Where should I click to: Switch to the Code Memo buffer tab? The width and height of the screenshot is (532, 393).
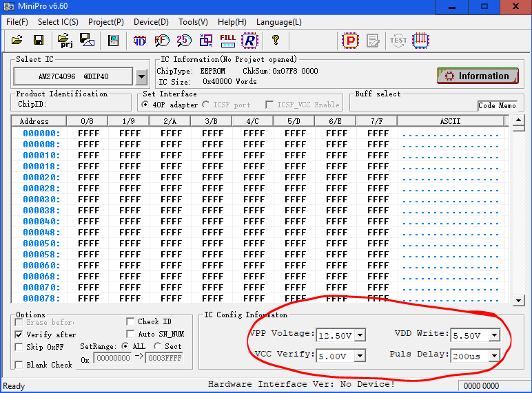point(497,105)
